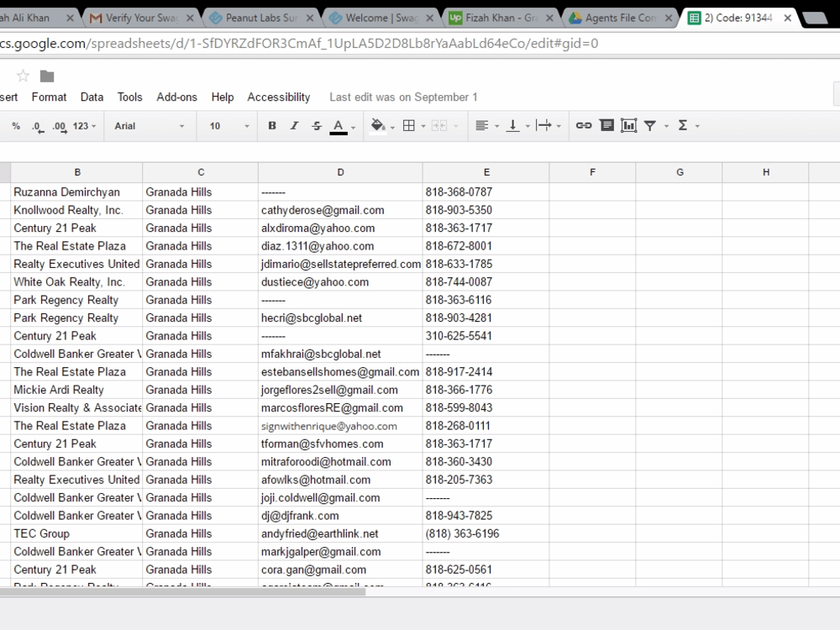Screen dimensions: 840x630
Task: Open the Data menu
Action: click(x=92, y=97)
